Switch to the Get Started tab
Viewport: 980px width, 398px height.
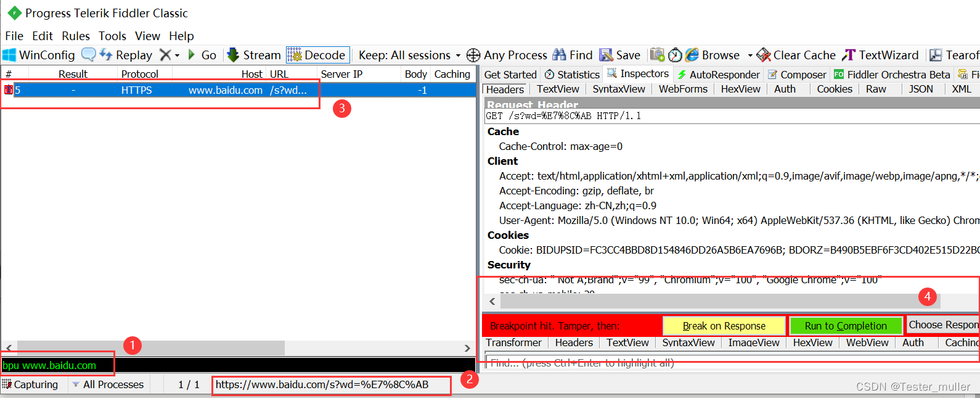(x=510, y=75)
